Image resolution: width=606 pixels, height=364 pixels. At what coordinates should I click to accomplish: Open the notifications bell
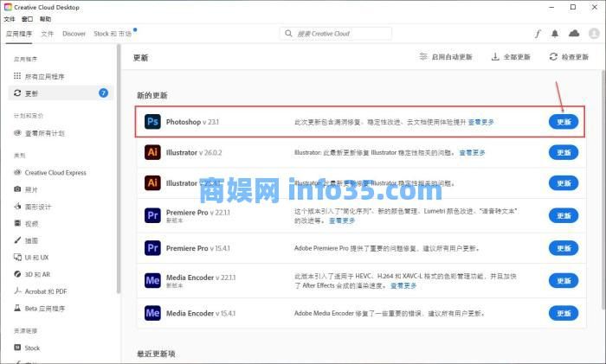point(555,34)
